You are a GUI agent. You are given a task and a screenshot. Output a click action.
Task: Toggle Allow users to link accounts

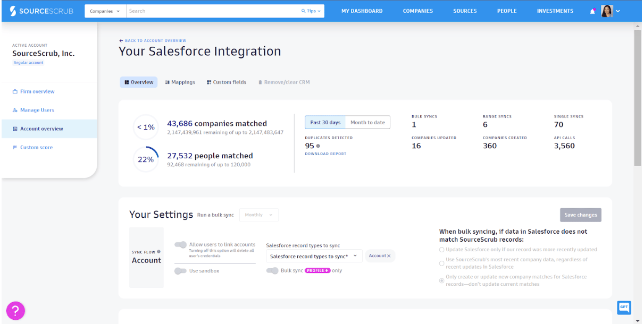tap(181, 245)
